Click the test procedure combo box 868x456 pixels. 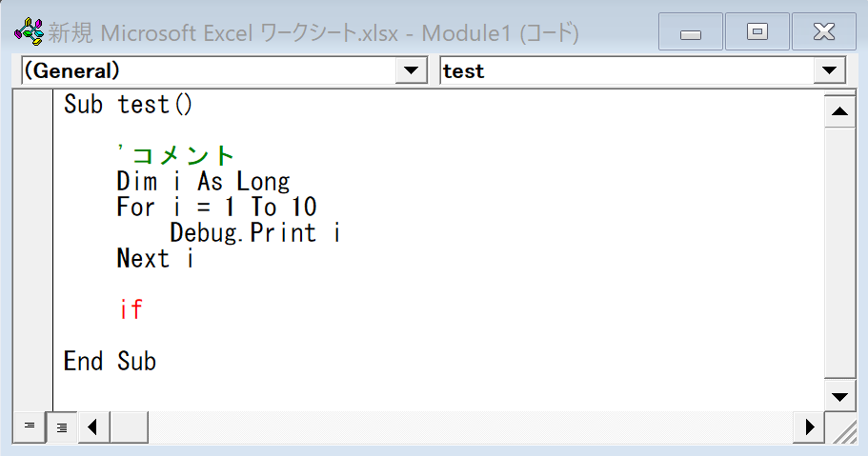(x=627, y=70)
